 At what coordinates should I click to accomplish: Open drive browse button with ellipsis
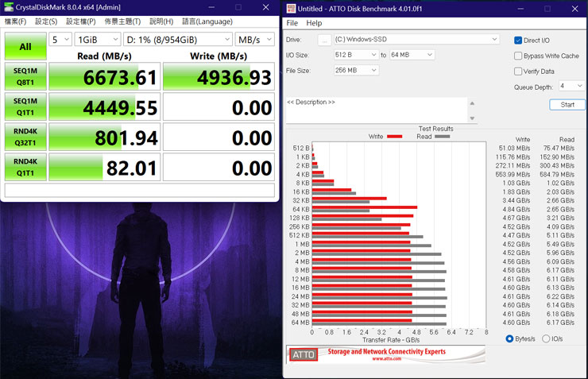pos(324,40)
